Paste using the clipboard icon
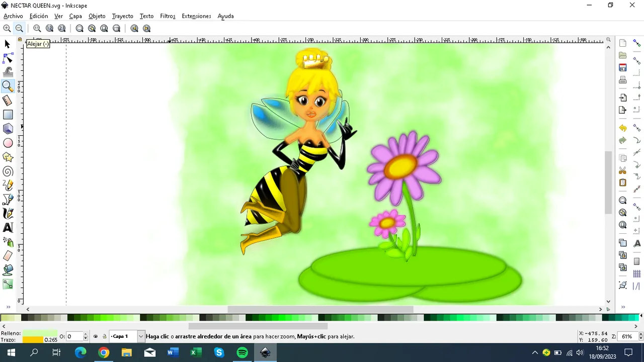The width and height of the screenshot is (644, 362). 623,183
